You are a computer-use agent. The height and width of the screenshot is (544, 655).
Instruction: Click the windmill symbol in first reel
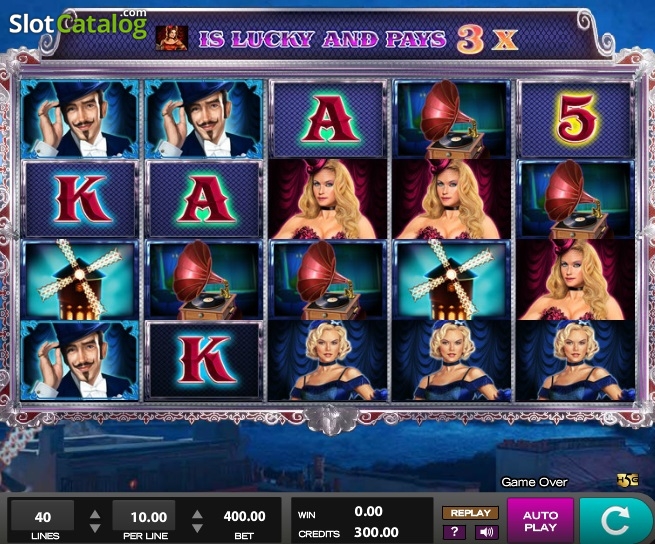(79, 280)
